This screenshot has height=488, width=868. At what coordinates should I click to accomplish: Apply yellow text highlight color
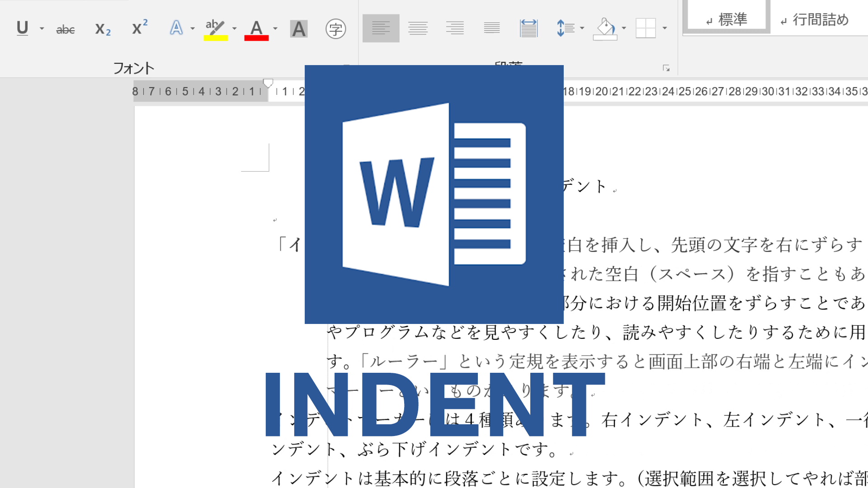tap(216, 30)
